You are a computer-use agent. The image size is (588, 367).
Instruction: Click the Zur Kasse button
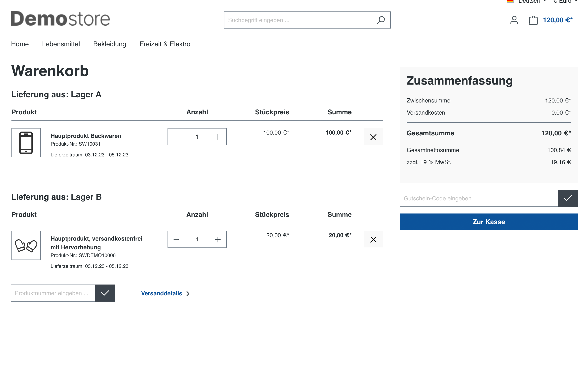click(x=488, y=222)
